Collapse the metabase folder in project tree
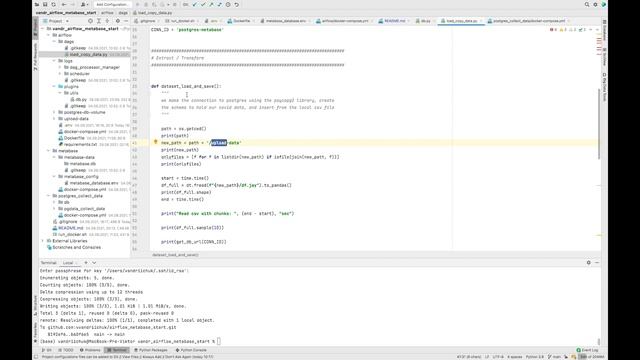 (49, 151)
